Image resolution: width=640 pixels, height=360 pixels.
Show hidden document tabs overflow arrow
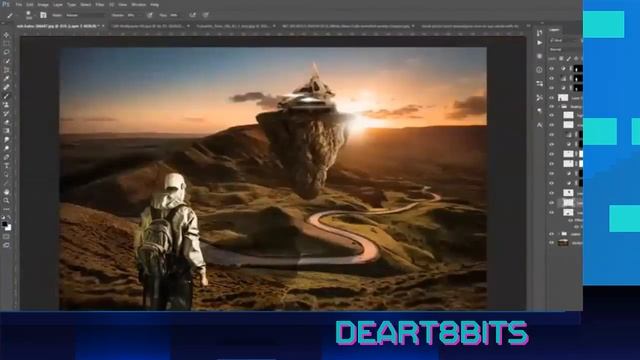[529, 26]
